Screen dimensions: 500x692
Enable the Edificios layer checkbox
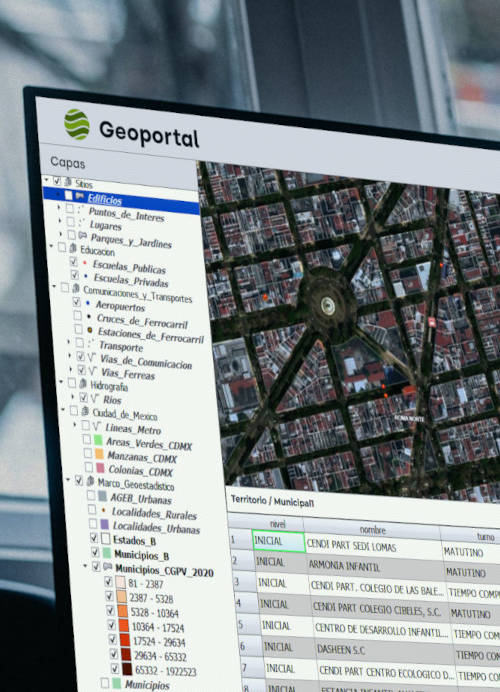[68, 195]
